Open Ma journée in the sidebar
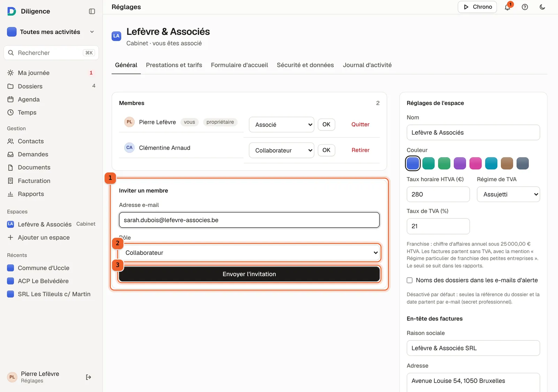This screenshot has height=392, width=558. pos(51,73)
